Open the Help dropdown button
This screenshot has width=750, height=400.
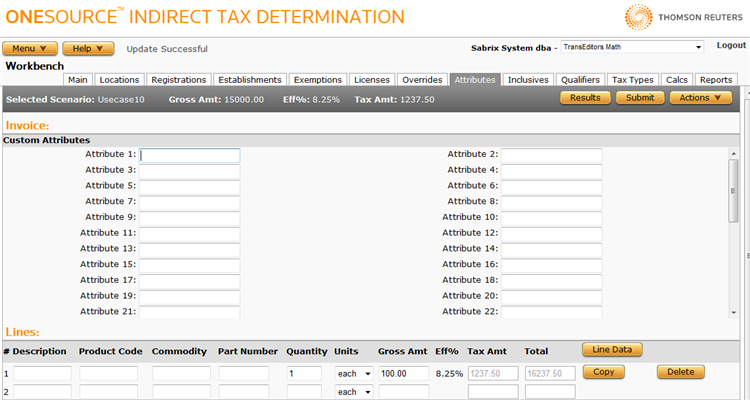click(88, 48)
